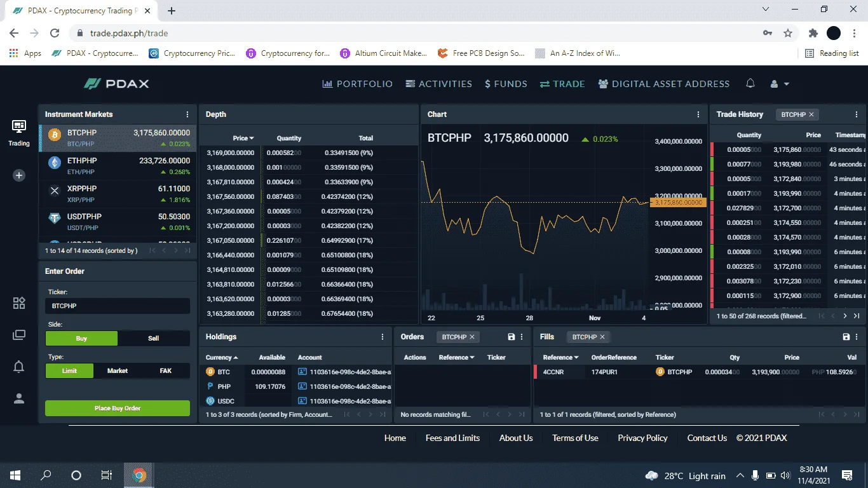Sort Fills by Reference column
The height and width of the screenshot is (488, 868).
click(561, 357)
